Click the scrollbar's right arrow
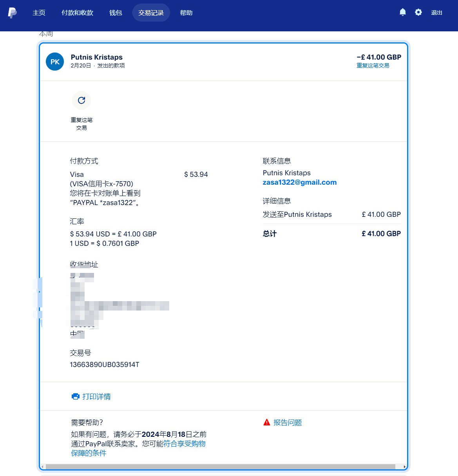This screenshot has width=458, height=476. (404, 467)
